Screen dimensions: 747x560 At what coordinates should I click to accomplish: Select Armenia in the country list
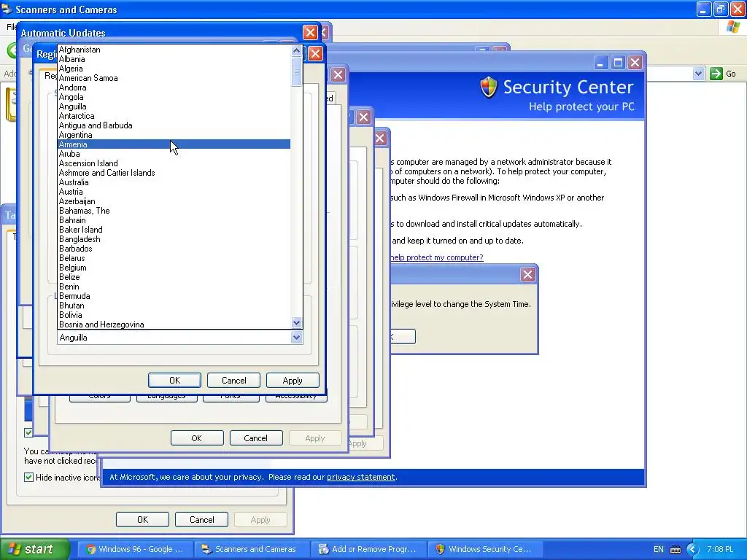[174, 144]
